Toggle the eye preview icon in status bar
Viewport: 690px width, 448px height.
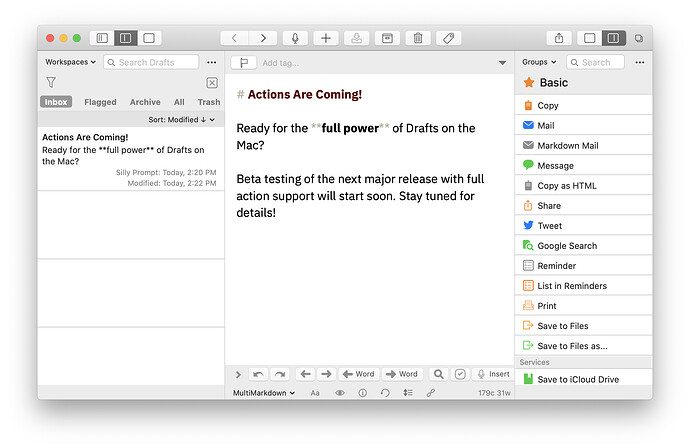pos(340,393)
